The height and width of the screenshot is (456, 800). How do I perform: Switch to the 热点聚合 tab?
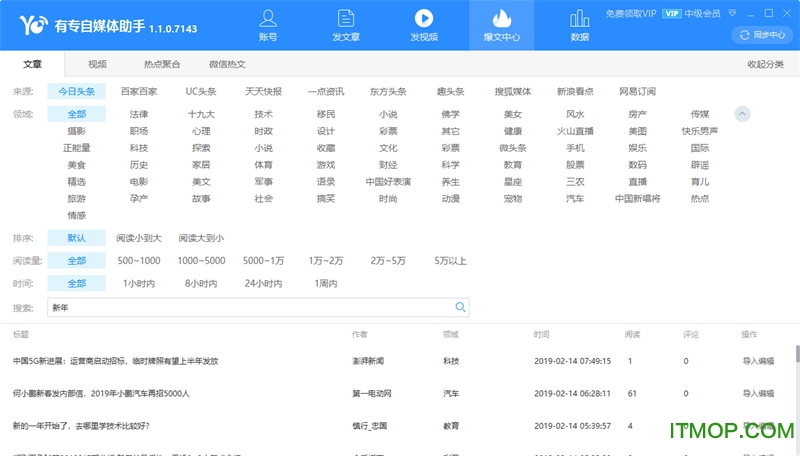(162, 64)
